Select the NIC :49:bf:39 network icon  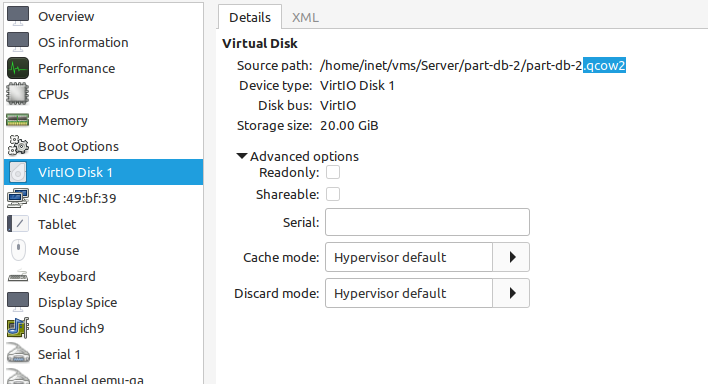pyautogui.click(x=18, y=198)
